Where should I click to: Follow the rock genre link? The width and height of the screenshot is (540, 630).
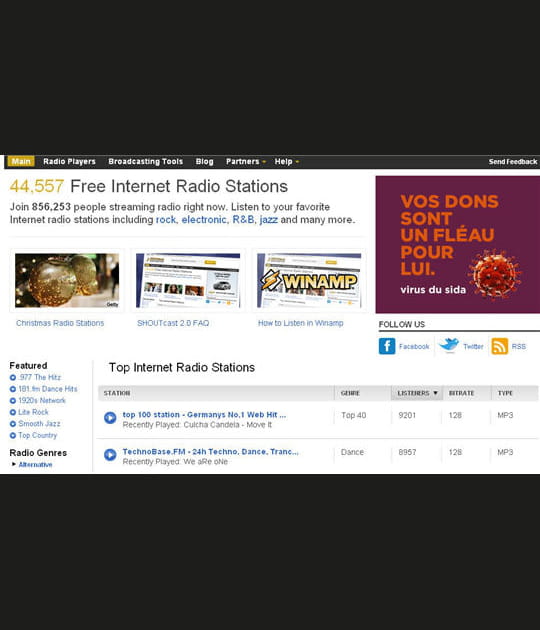pos(166,220)
